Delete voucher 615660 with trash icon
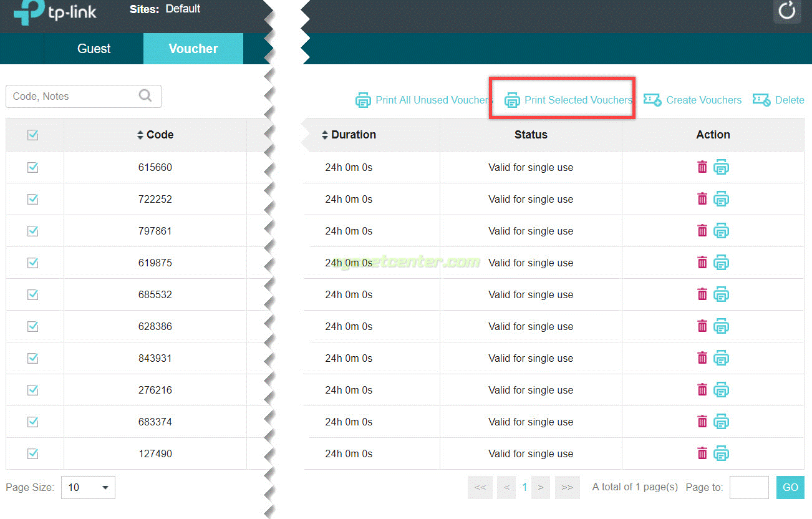 coord(702,167)
